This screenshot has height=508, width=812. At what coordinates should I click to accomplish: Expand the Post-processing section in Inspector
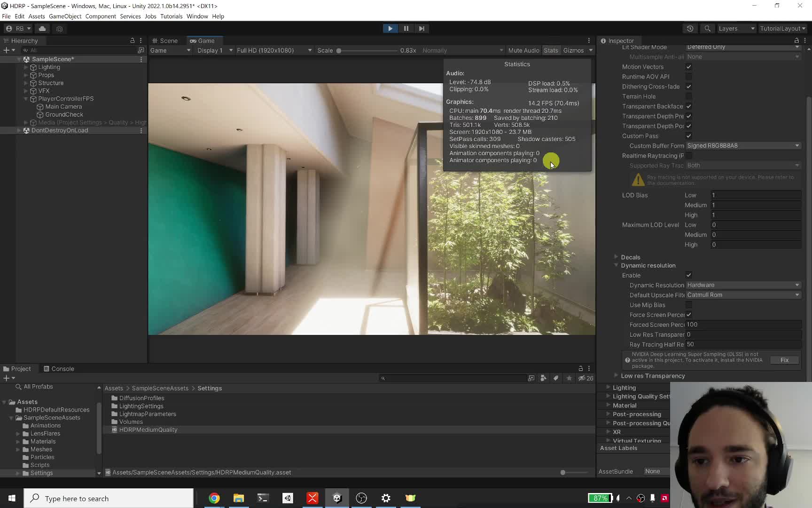tap(609, 414)
